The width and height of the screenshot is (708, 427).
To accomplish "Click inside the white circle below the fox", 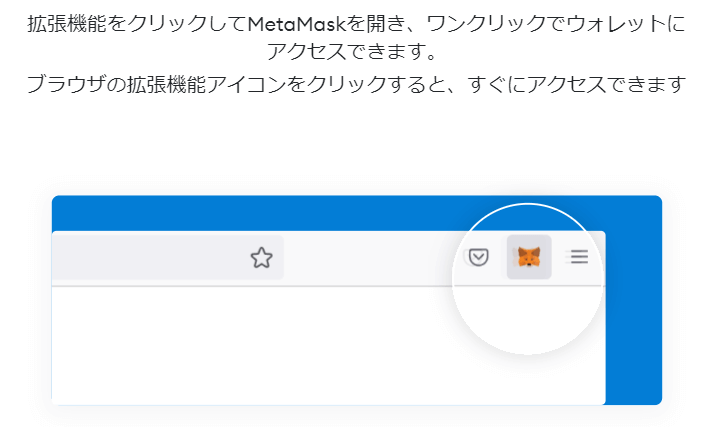I will pos(529,315).
